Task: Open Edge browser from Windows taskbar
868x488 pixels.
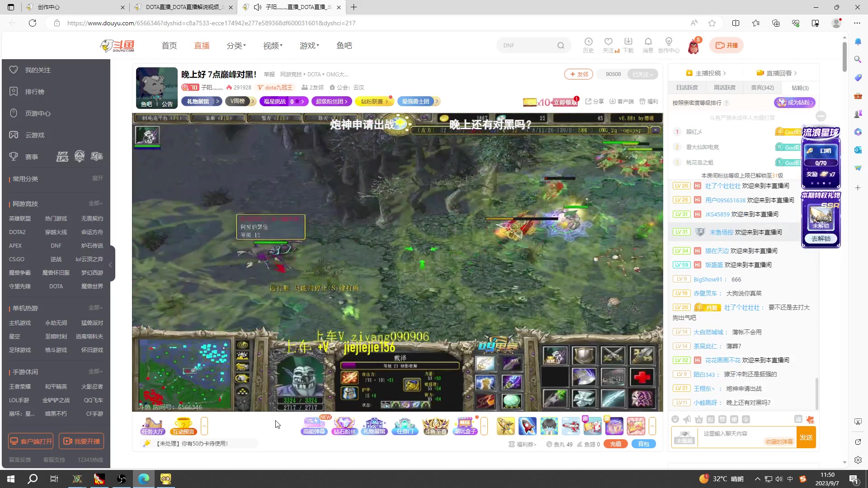Action: pos(144,479)
